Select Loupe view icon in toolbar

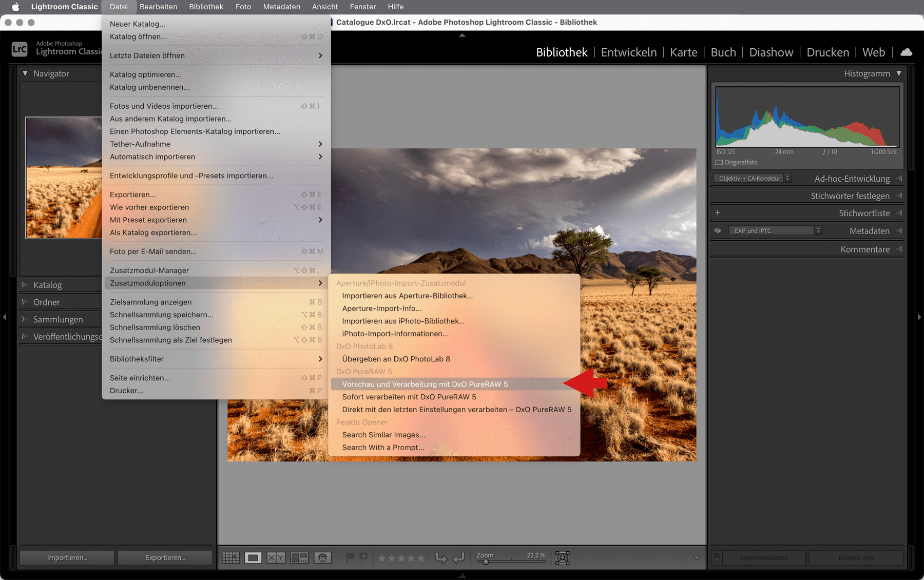pos(253,557)
